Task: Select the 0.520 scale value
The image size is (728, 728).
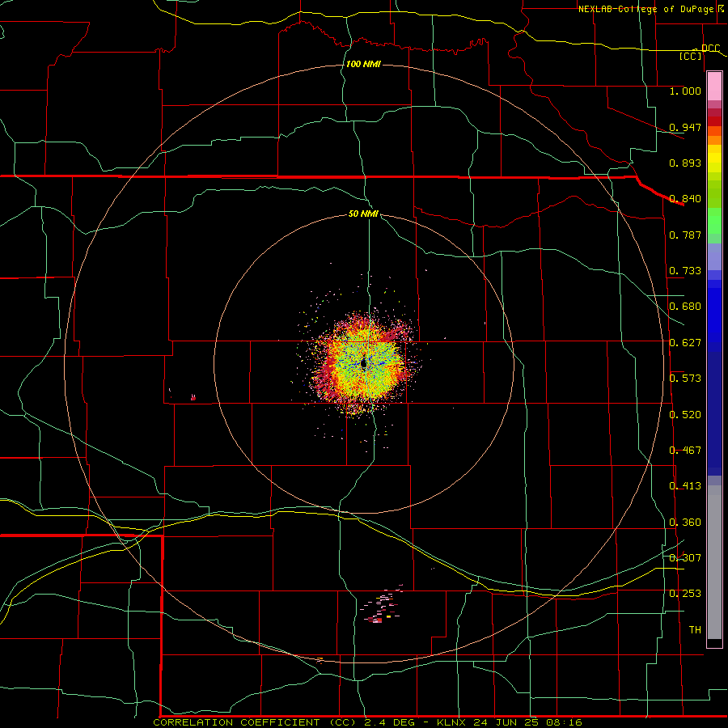Action: (x=685, y=415)
